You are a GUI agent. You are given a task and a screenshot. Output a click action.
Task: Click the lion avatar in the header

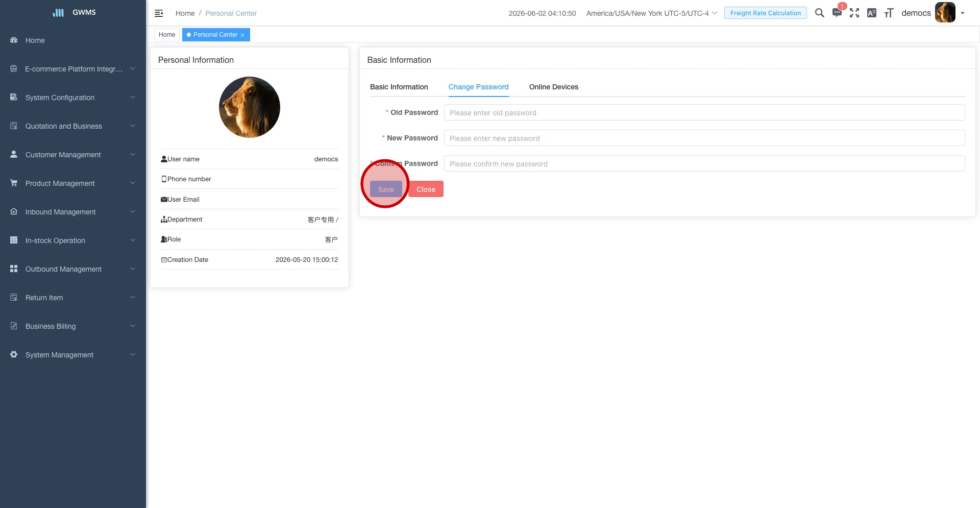click(945, 13)
